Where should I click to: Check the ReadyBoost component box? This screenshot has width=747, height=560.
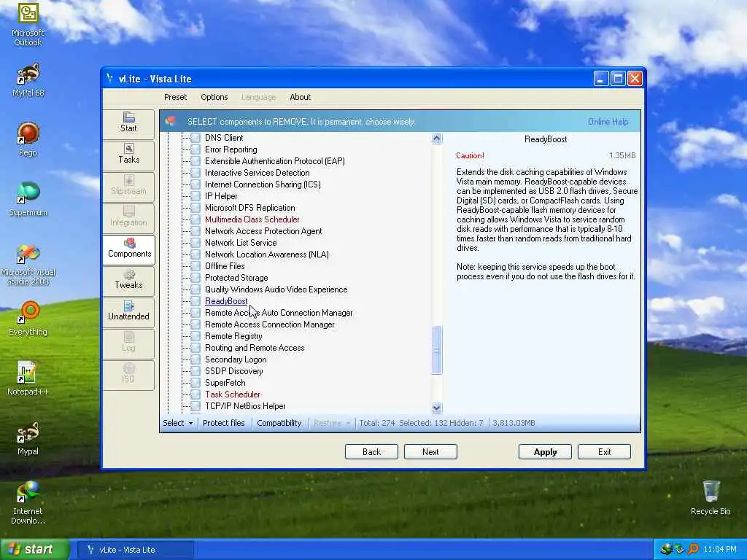(x=196, y=301)
